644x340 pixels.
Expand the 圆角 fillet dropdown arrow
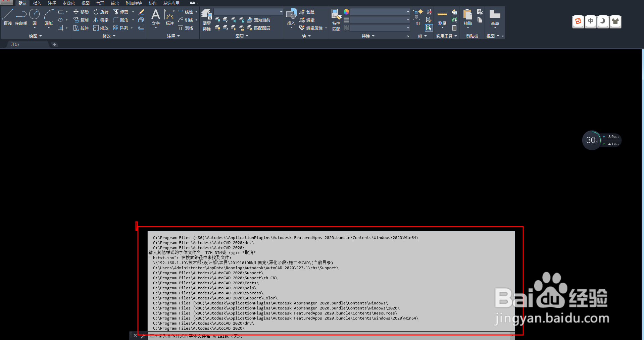[x=133, y=20]
